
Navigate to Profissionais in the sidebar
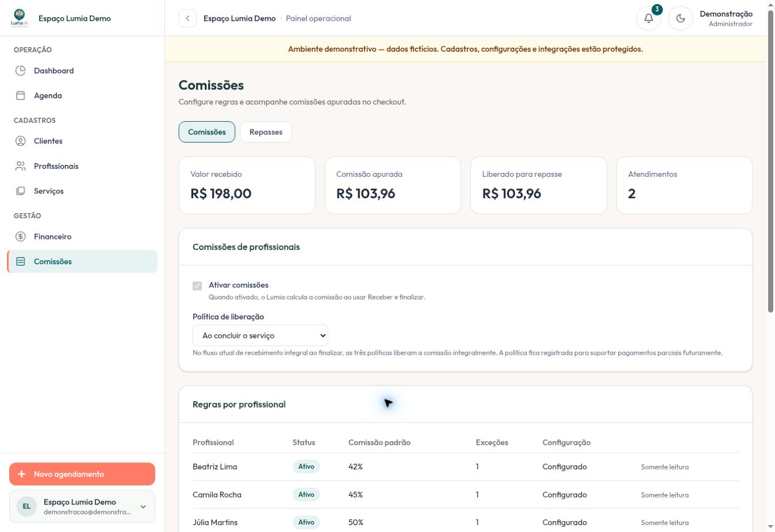click(x=82, y=166)
